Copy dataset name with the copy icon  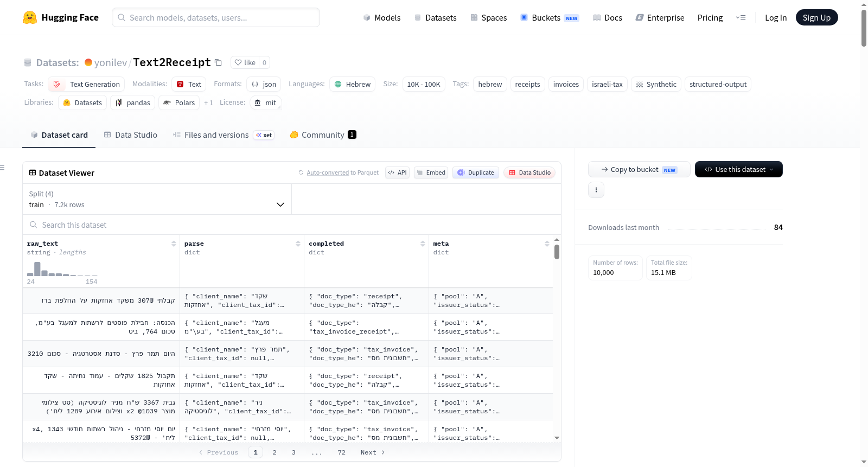(x=218, y=62)
